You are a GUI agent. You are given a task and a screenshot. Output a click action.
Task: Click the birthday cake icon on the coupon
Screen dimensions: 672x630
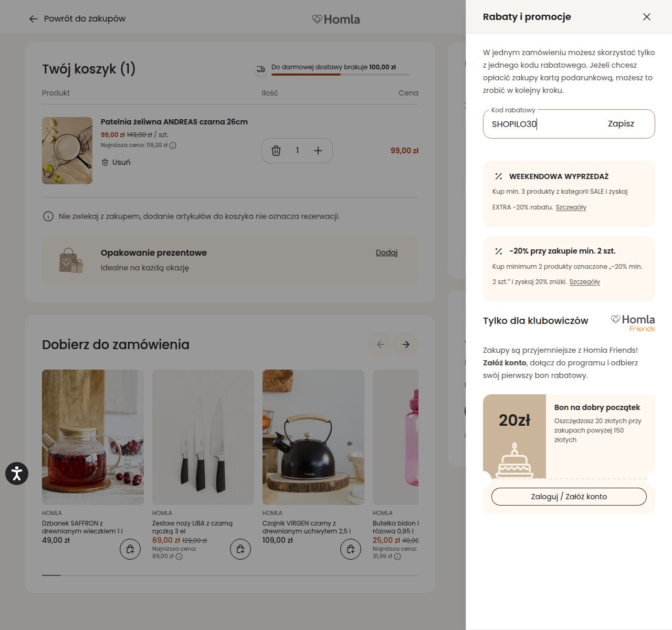pos(514,460)
